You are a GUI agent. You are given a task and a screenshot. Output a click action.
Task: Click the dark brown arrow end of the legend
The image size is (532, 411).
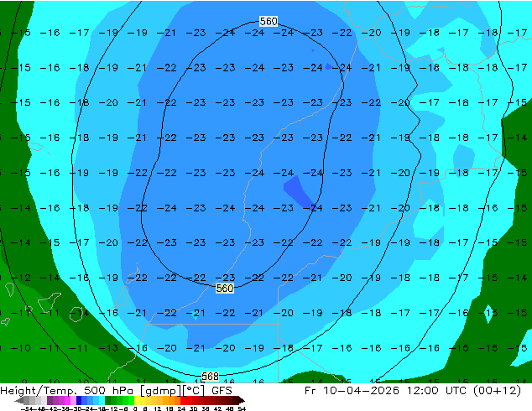tap(242, 401)
